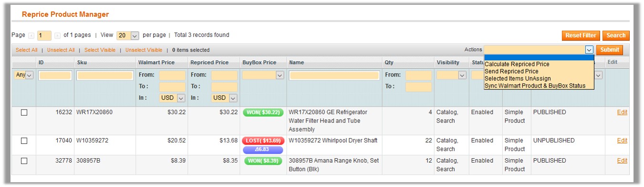The height and width of the screenshot is (187, 644).
Task: Sort by Qty column header
Action: tap(389, 63)
